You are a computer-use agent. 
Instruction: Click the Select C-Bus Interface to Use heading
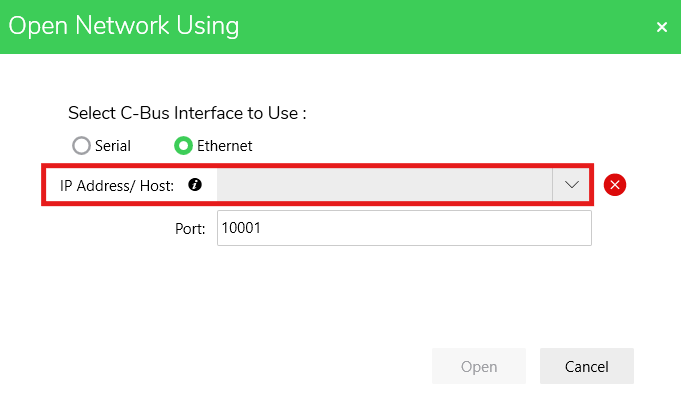(187, 113)
